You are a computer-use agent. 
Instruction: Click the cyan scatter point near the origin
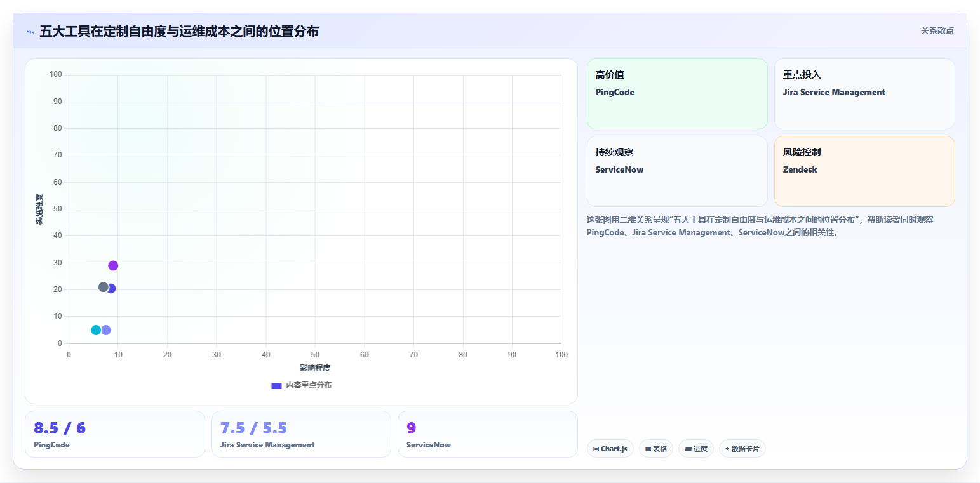(x=96, y=330)
